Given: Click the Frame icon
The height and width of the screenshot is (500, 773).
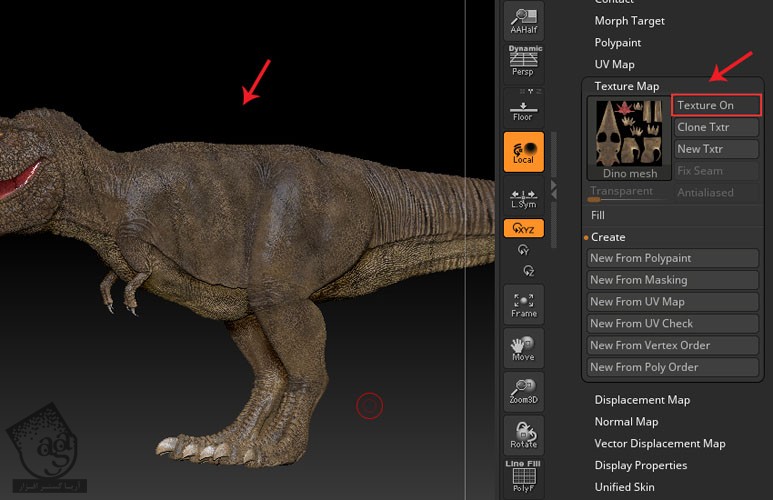Looking at the screenshot, I should click(x=524, y=304).
